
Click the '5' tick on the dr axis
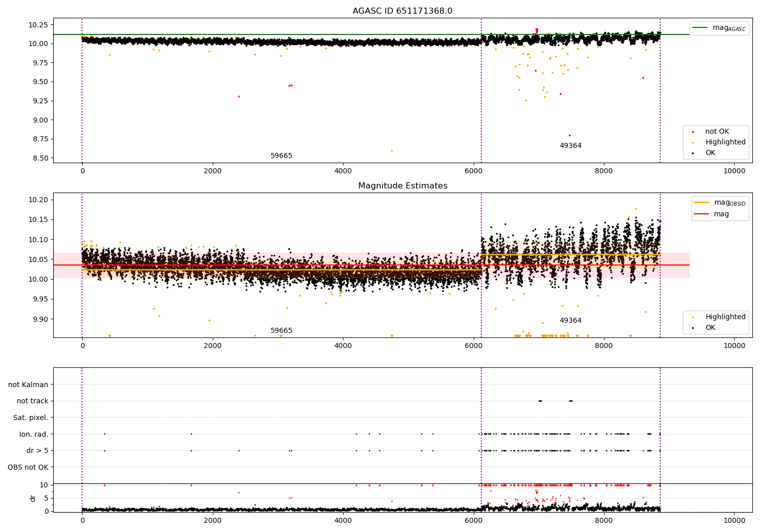[47, 498]
